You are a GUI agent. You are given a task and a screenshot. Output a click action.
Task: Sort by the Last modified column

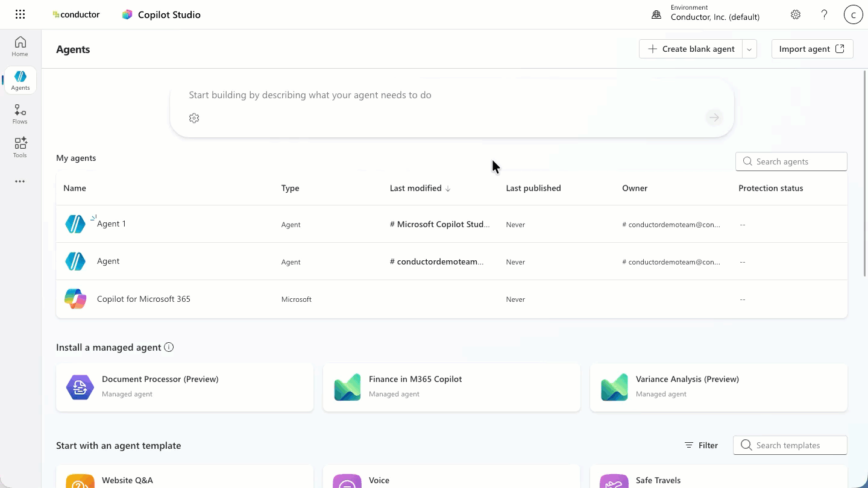(420, 188)
